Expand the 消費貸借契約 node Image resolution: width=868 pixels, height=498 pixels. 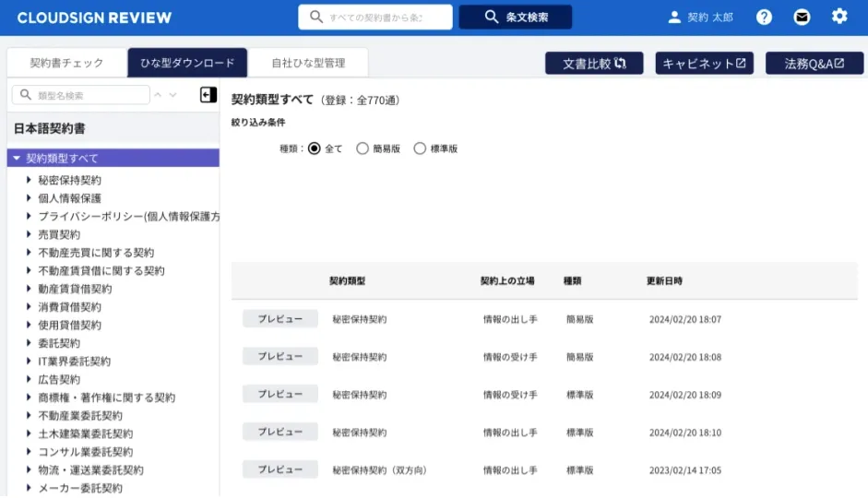pos(29,306)
